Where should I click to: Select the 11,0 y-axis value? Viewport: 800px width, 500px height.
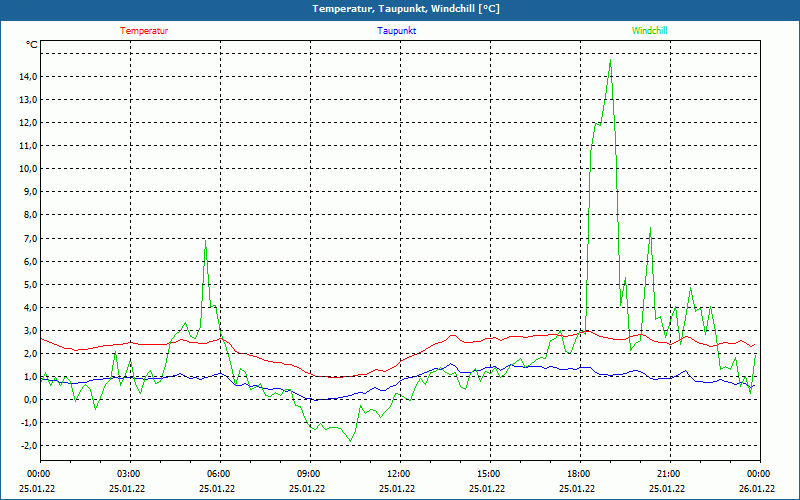pos(28,146)
